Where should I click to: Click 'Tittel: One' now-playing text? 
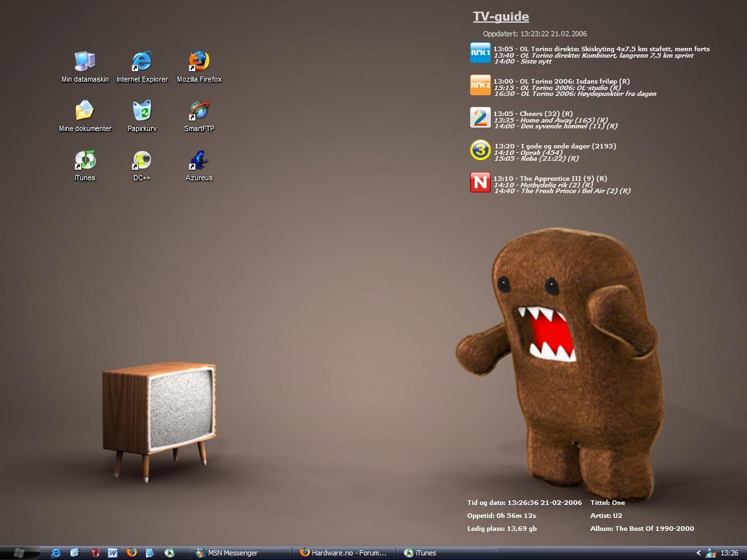click(608, 502)
